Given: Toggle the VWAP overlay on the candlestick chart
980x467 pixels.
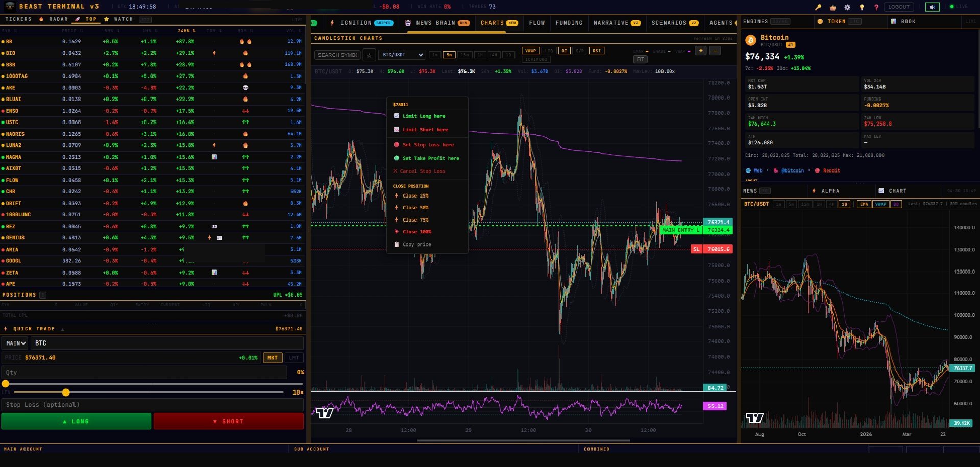Looking at the screenshot, I should [x=531, y=51].
